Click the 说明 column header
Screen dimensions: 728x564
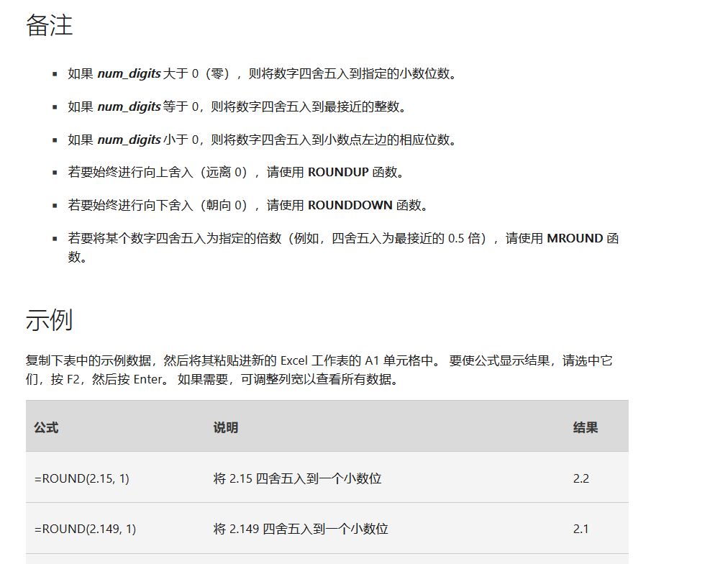pos(226,427)
